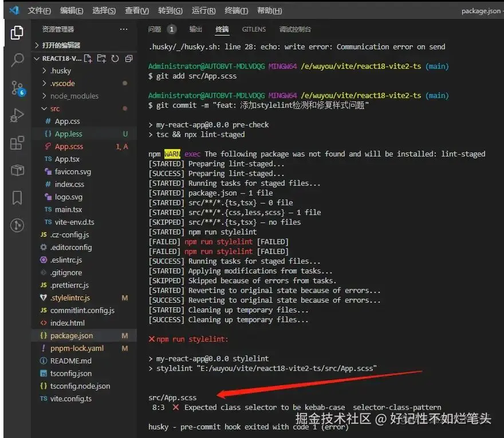Open .prettierrc.js file
504x438 pixels.
[x=84, y=285]
